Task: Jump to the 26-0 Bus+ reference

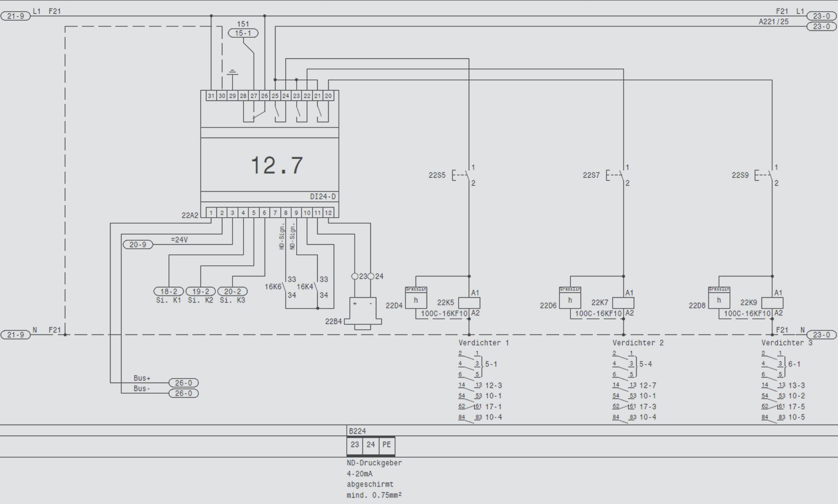Action: [x=184, y=383]
